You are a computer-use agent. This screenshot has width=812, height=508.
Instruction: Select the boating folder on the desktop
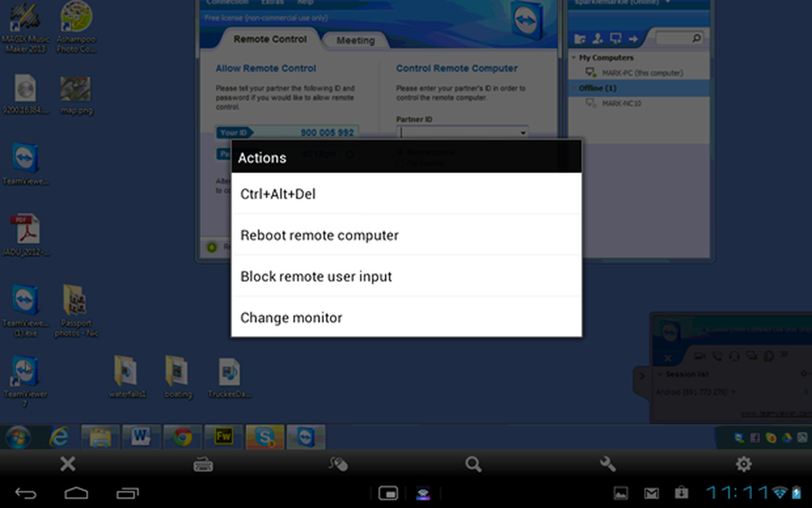tap(178, 377)
